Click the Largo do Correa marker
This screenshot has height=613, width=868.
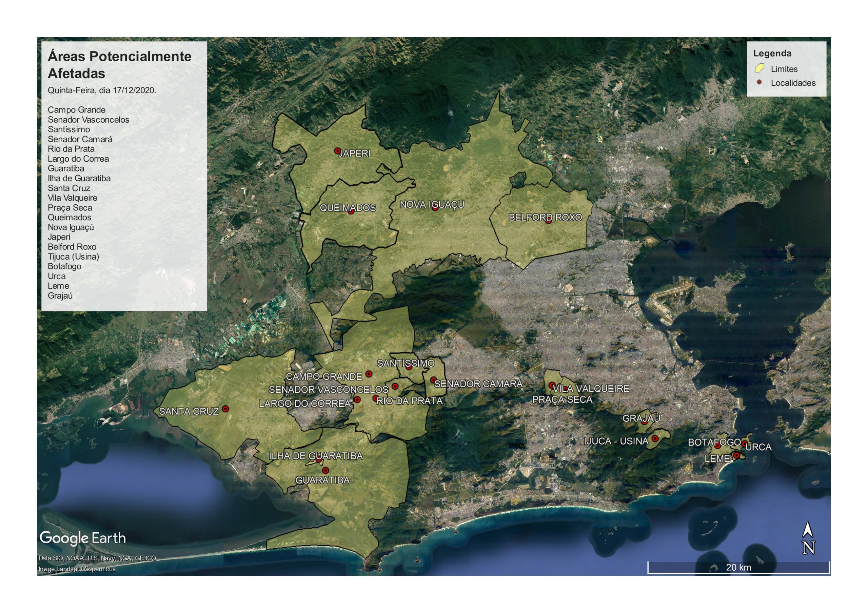pos(357,400)
